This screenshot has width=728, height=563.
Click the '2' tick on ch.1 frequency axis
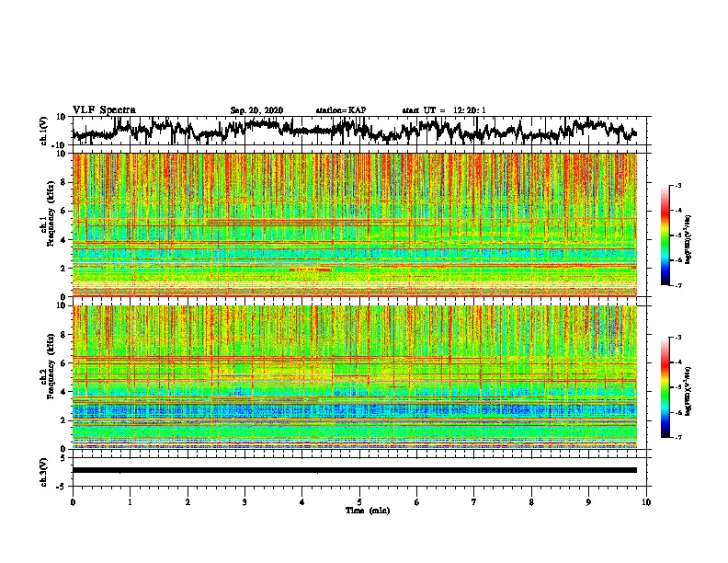pos(65,269)
